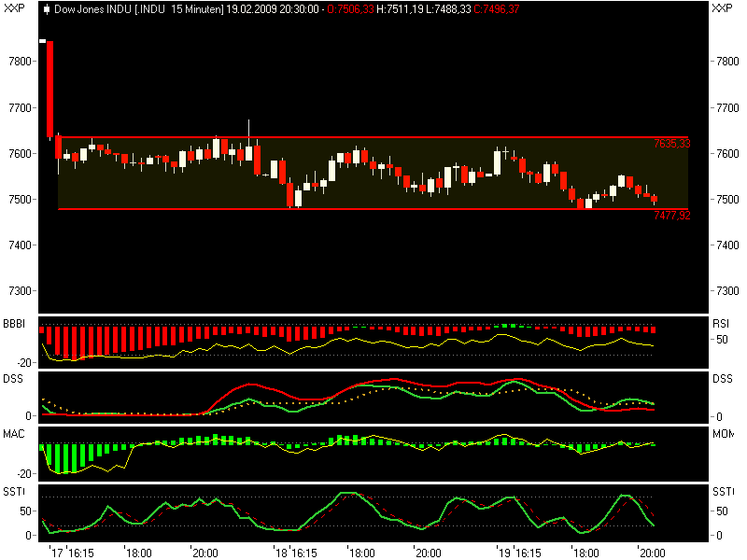Screen dimensions: 747x560
Task: Click the 18:00 marker following '19 16:15
Action: coord(586,553)
